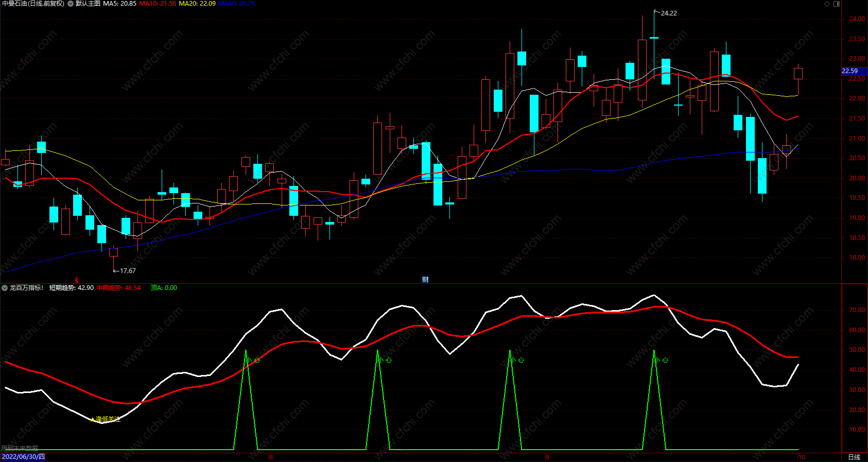This screenshot has height=462, width=868.
Task: Click the 2022/06/30/四 date label
Action: click(23, 457)
